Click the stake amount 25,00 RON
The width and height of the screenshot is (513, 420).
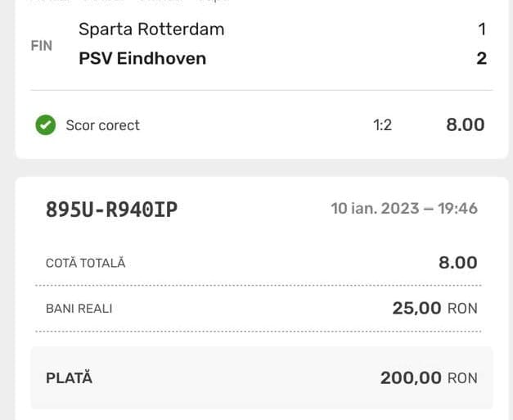(x=434, y=309)
